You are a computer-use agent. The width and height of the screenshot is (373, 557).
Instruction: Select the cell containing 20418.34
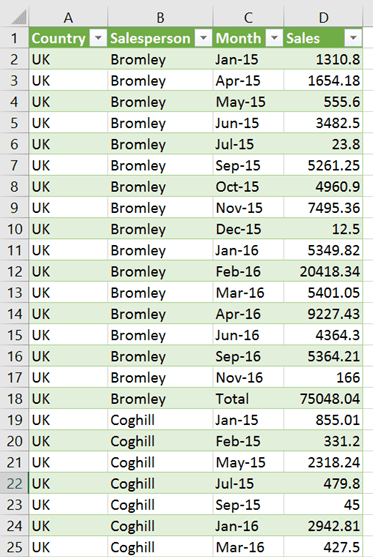tap(323, 271)
